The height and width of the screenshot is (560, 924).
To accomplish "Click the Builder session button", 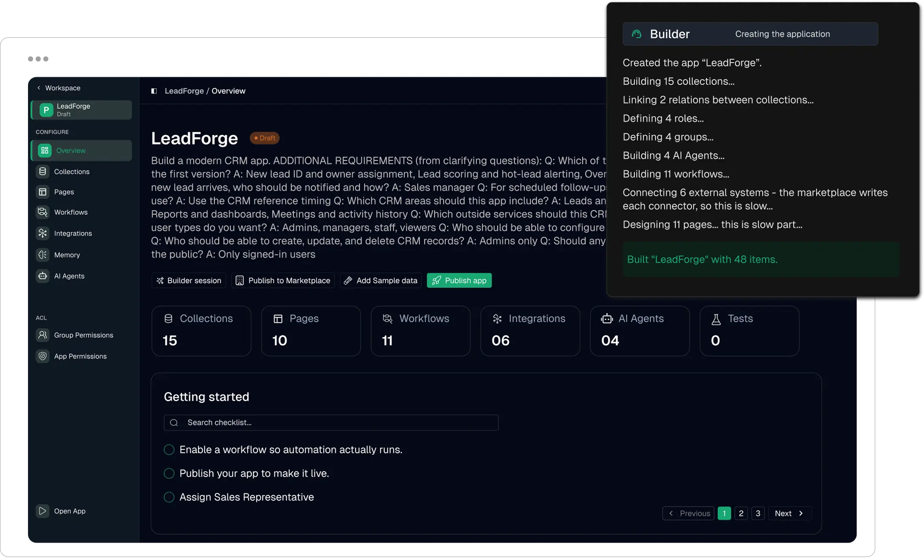I will 189,281.
